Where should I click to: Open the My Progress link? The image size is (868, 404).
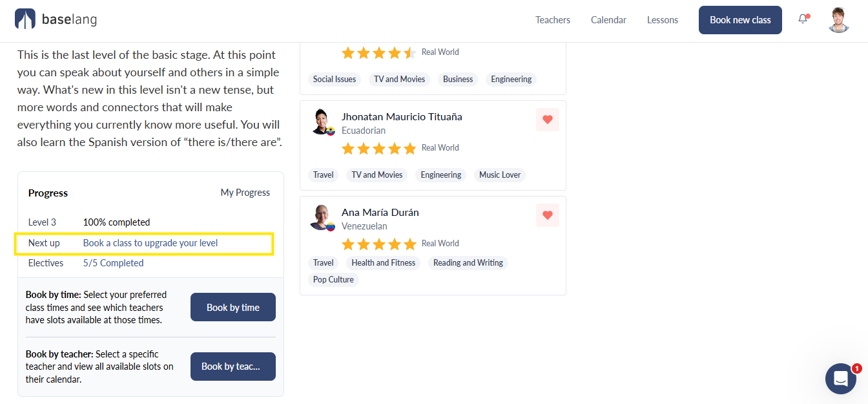pyautogui.click(x=245, y=193)
